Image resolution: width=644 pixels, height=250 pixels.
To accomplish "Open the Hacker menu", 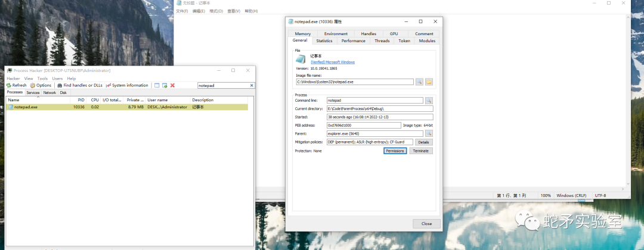I will point(13,79).
